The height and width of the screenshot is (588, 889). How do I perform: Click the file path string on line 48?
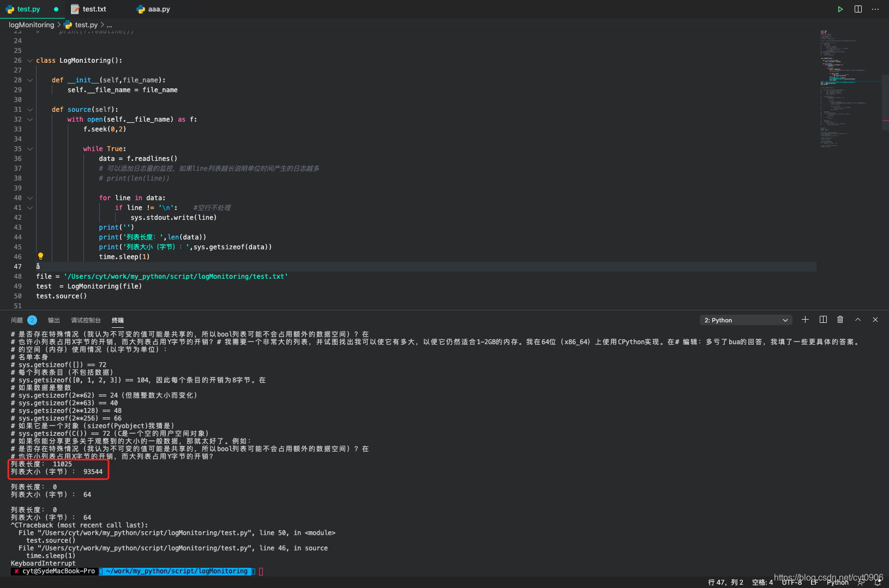tap(176, 277)
